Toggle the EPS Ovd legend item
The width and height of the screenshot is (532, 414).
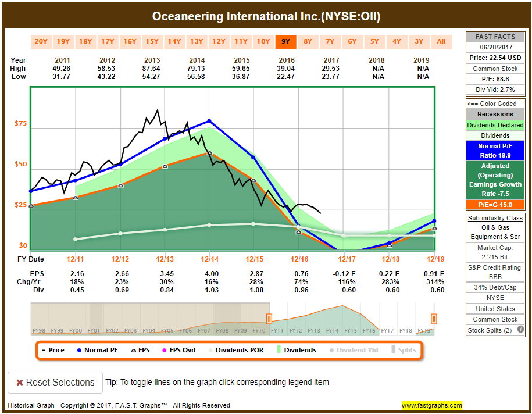click(x=179, y=350)
